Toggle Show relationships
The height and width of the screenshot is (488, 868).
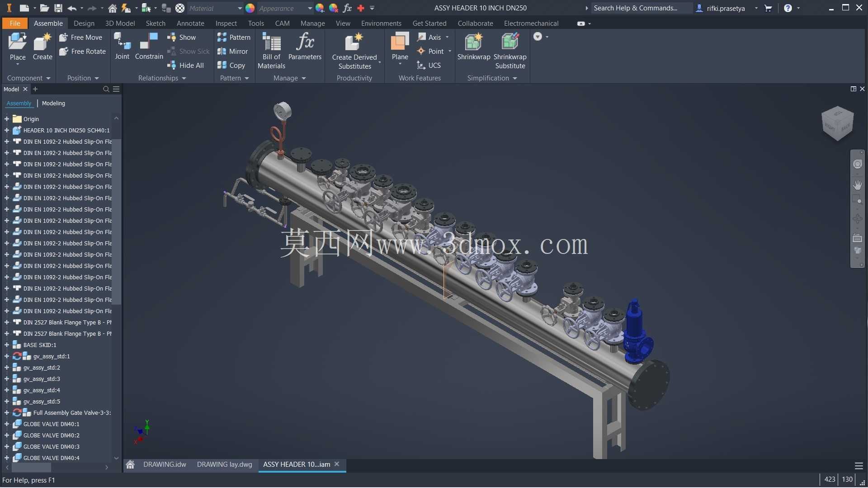click(x=181, y=38)
